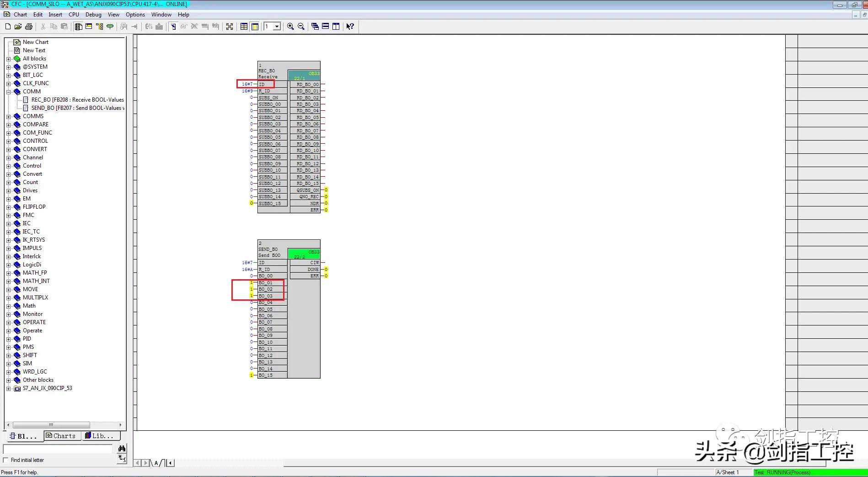Click the context help arrow icon

[x=350, y=27]
